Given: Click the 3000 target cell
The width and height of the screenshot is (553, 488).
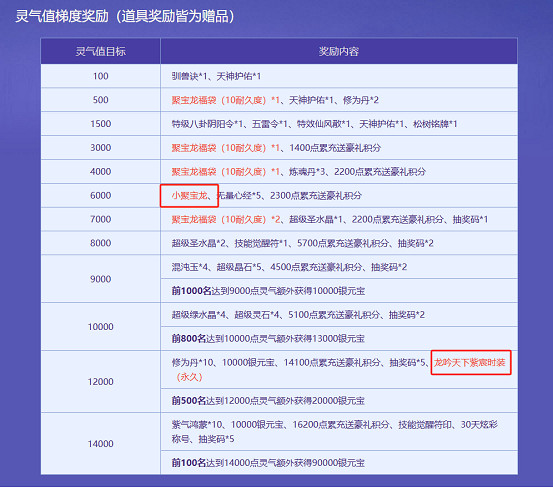Looking at the screenshot, I should coord(101,147).
